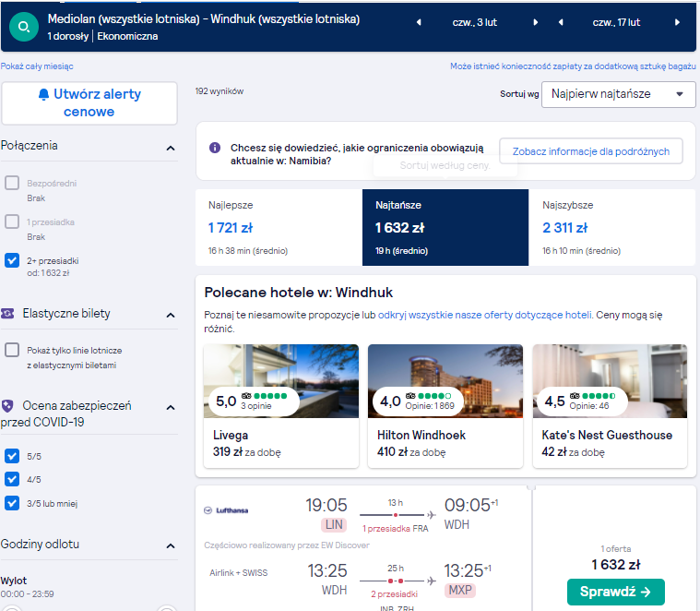Click the Lufthansa airline logo
The width and height of the screenshot is (700, 611).
click(226, 510)
